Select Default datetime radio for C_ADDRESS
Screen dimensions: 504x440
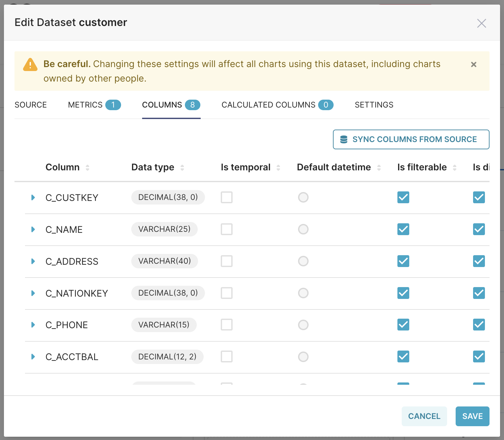pyautogui.click(x=303, y=261)
